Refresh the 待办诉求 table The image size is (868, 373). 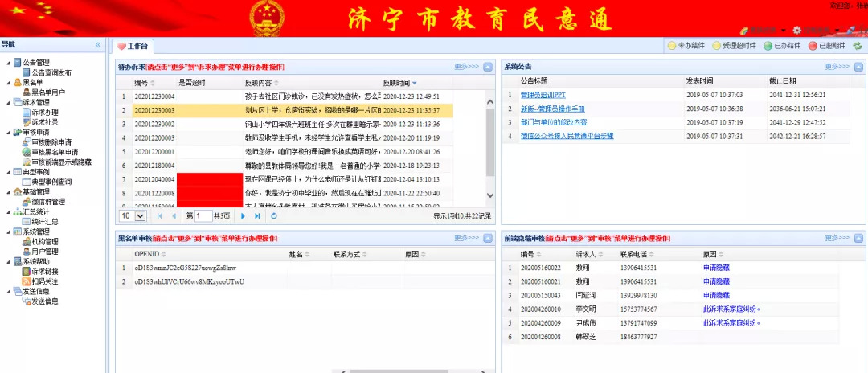click(x=274, y=215)
